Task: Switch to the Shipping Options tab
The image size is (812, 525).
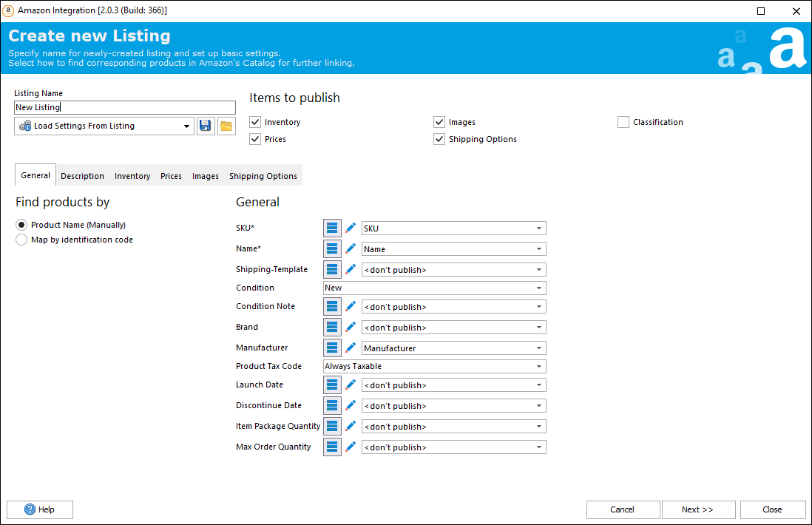Action: tap(263, 176)
